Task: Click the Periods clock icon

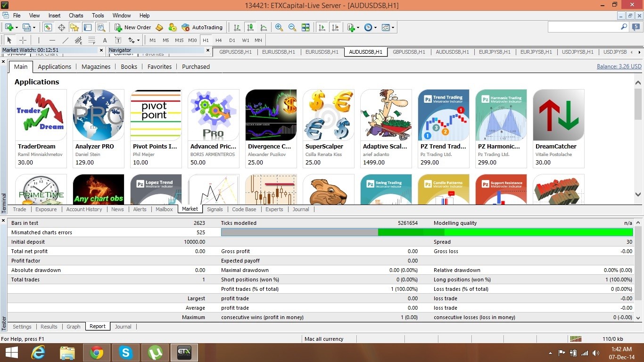Action: [x=368, y=27]
